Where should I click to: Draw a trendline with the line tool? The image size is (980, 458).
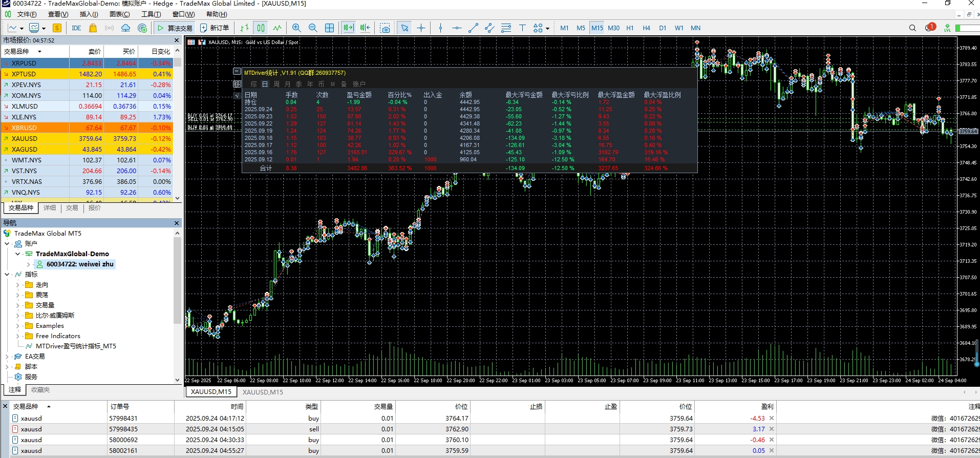click(x=473, y=28)
